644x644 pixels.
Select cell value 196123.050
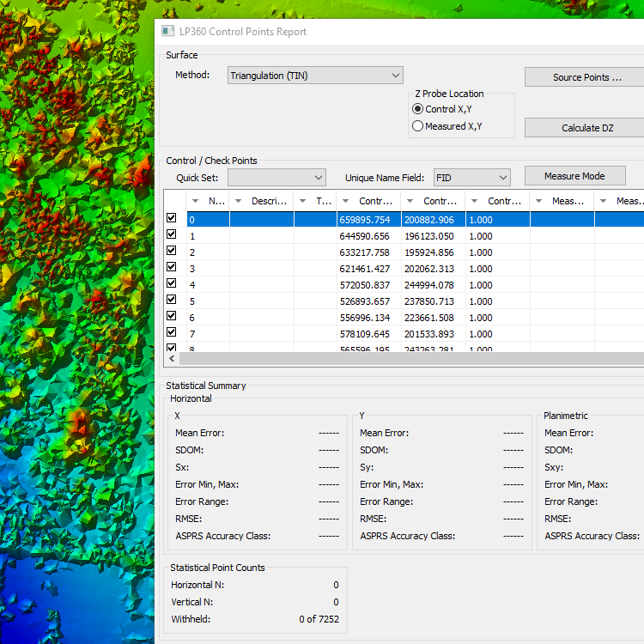[x=429, y=236]
